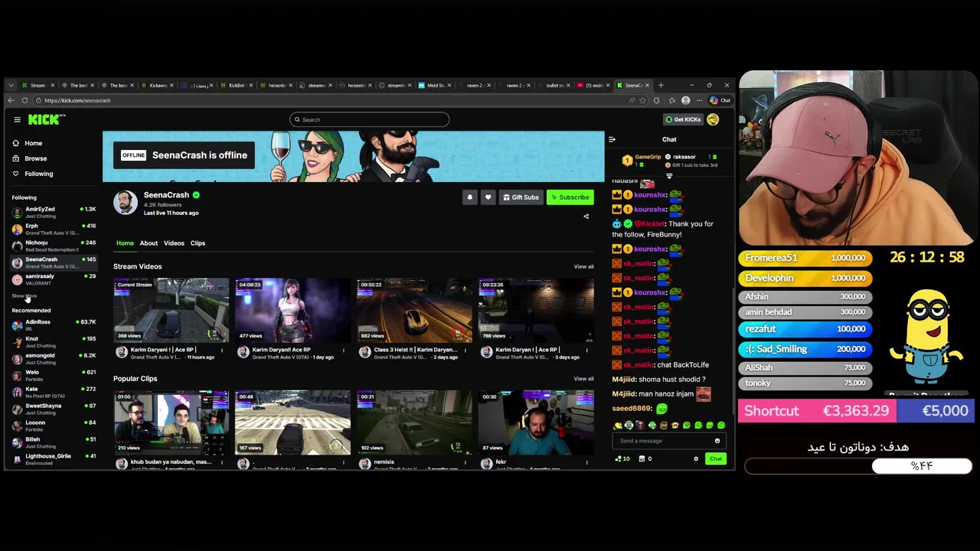
Task: Open Lighthouse_Girlie in Recommended list
Action: (54, 459)
